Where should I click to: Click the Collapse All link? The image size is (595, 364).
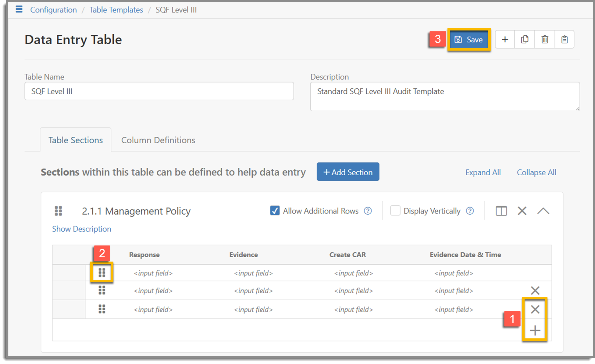[536, 172]
